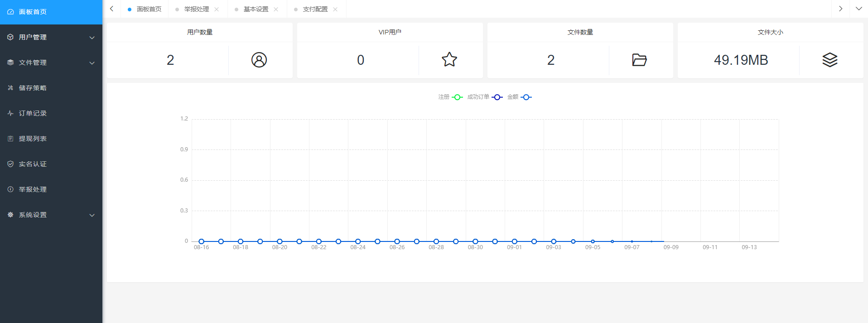868x323 pixels.
Task: Close the 支付配置 tab
Action: 335,10
